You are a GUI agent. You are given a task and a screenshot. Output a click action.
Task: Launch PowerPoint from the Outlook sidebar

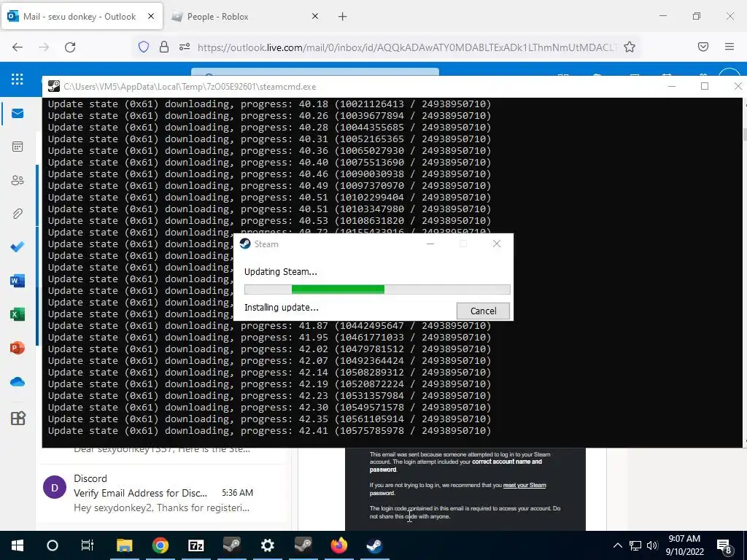coord(18,348)
